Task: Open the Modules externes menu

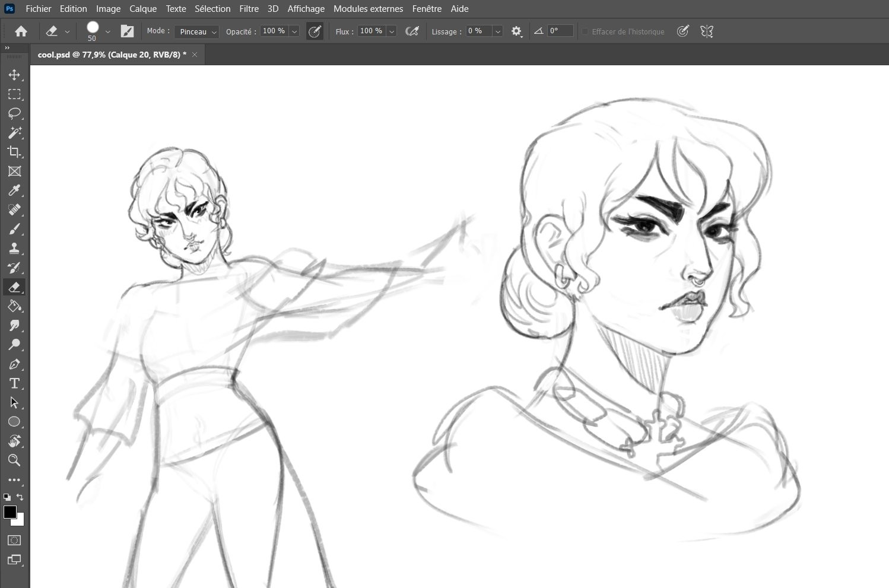Action: [x=368, y=9]
